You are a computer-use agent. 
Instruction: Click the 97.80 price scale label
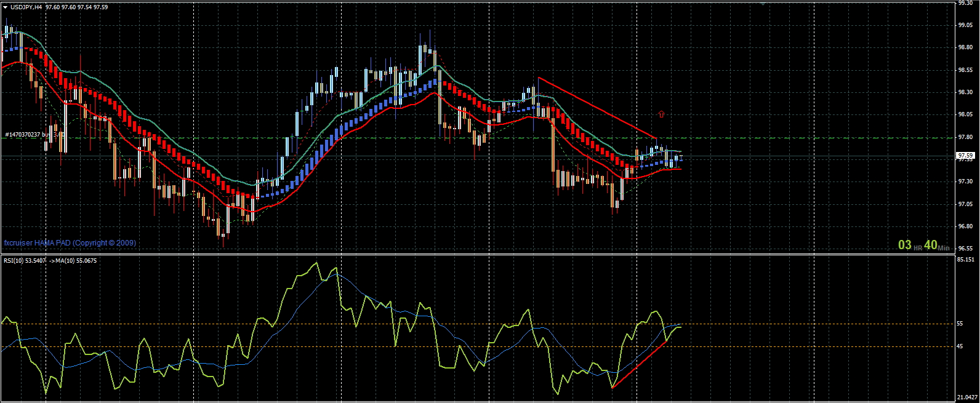pos(965,137)
